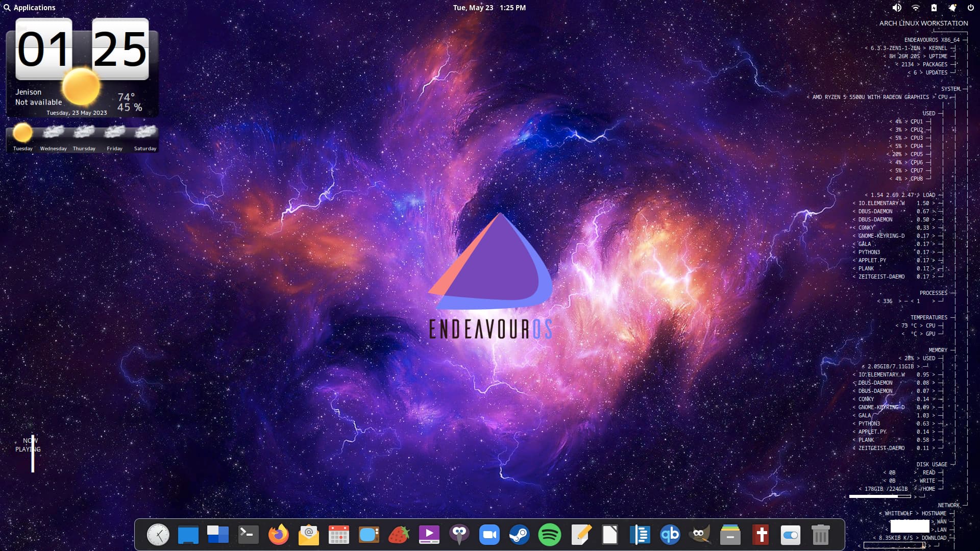Click 'Tuesday, 23 May 2023' date text
The width and height of the screenshot is (980, 551).
[x=77, y=113]
